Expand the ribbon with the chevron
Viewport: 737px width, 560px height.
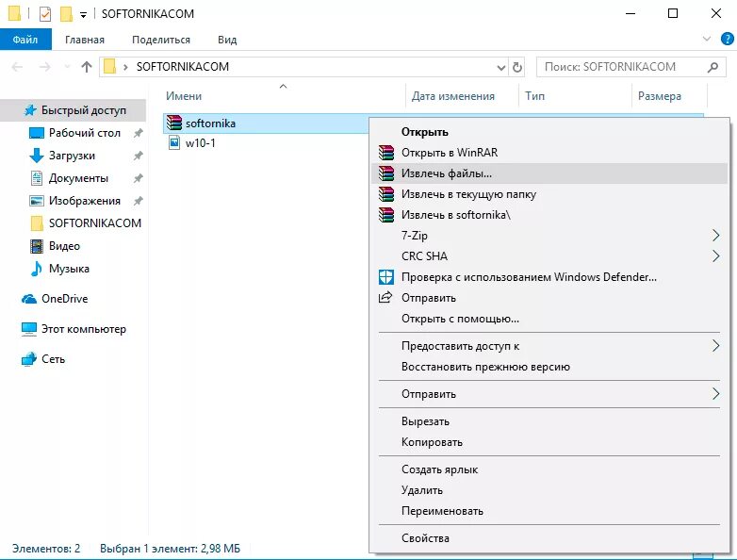coord(707,39)
